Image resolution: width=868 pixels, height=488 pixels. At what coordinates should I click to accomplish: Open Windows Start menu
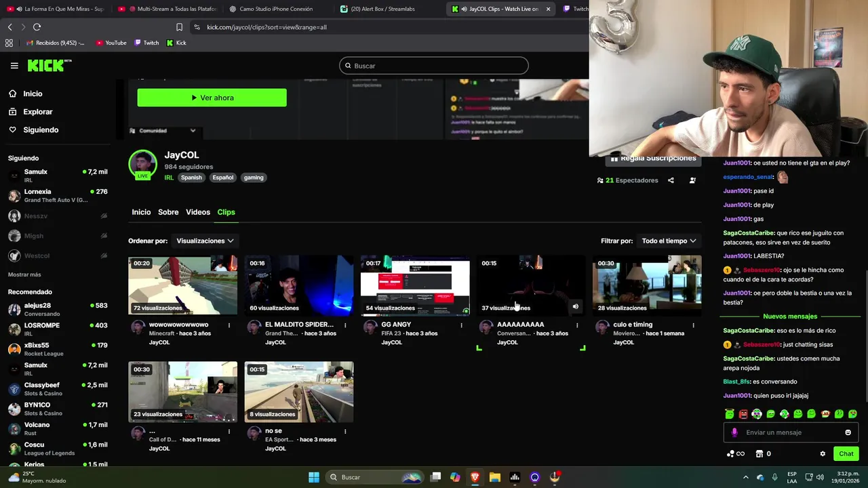click(x=314, y=477)
